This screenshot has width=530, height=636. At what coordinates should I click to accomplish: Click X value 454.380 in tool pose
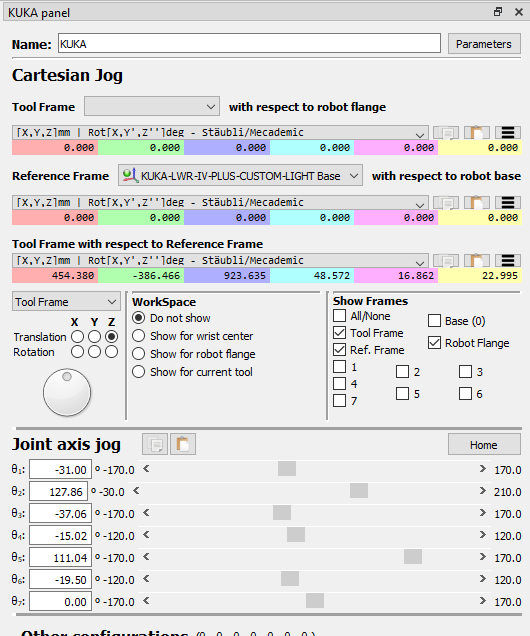[55, 275]
